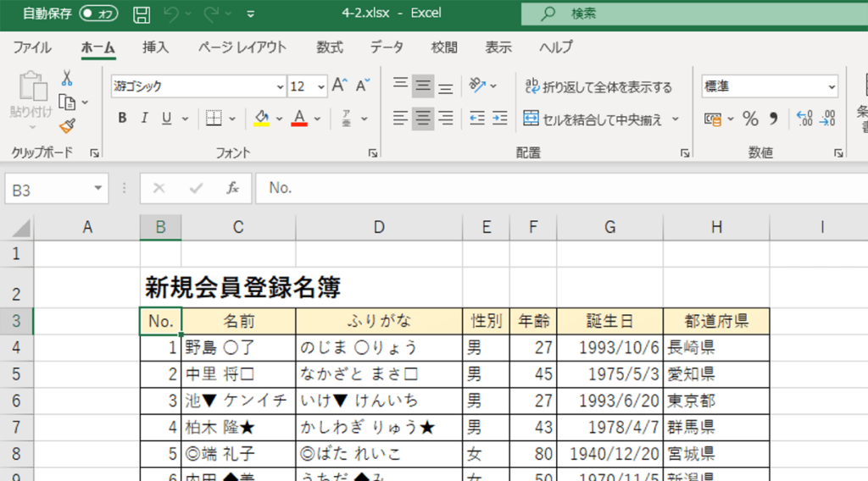Click Insert Function fx icon
The height and width of the screenshot is (481, 868).
click(x=232, y=189)
